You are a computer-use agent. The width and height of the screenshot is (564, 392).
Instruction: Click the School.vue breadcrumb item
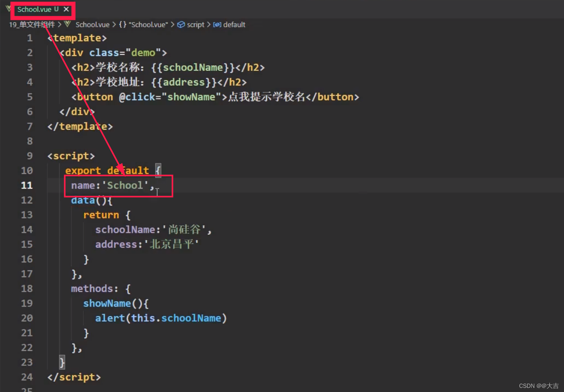pyautogui.click(x=92, y=25)
